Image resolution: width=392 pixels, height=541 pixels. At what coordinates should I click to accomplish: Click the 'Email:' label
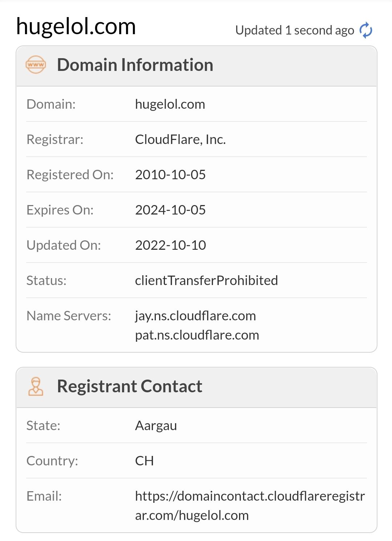[x=44, y=496]
